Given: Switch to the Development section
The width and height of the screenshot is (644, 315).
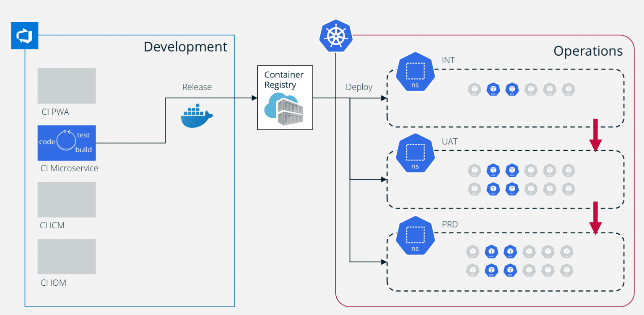Looking at the screenshot, I should pyautogui.click(x=186, y=47).
